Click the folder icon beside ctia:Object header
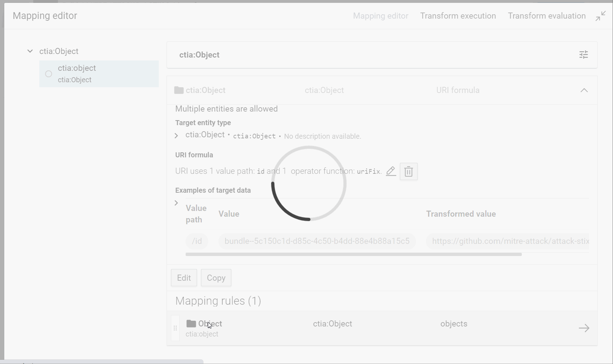 pos(179,90)
